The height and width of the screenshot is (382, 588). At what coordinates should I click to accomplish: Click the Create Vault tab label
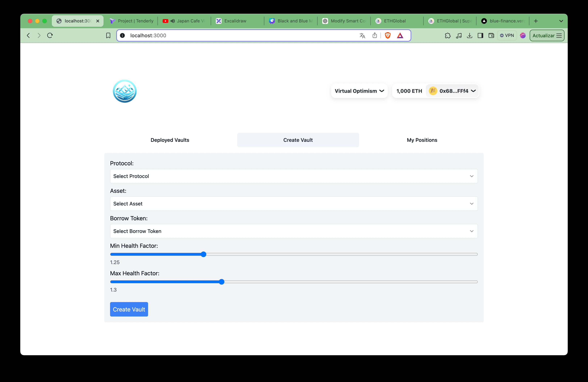click(x=298, y=140)
